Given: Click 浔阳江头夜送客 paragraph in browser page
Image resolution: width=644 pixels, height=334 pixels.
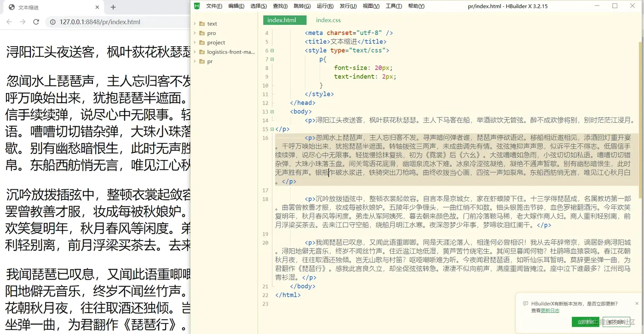Looking at the screenshot, I should (x=98, y=52).
